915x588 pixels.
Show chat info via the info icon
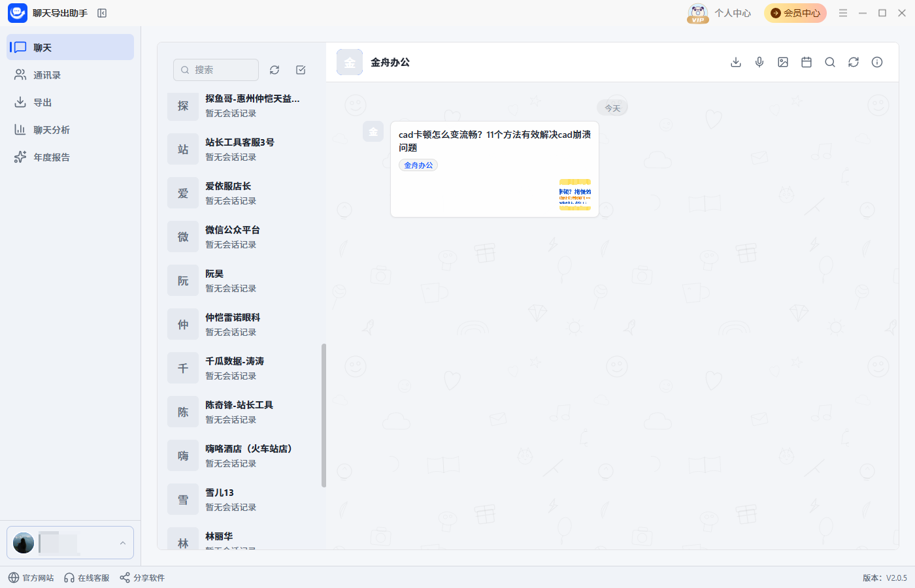(x=877, y=62)
